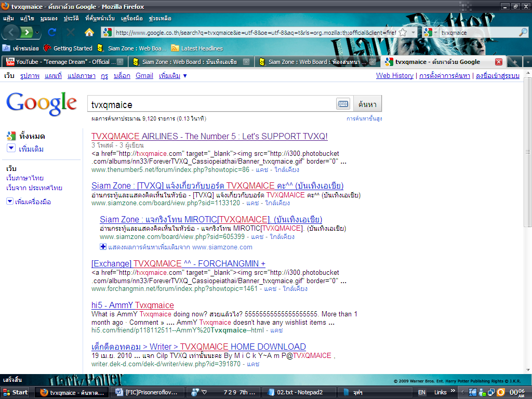The width and height of the screenshot is (532, 399).
Task: Click the orange circular tray icon
Action: pos(501,392)
